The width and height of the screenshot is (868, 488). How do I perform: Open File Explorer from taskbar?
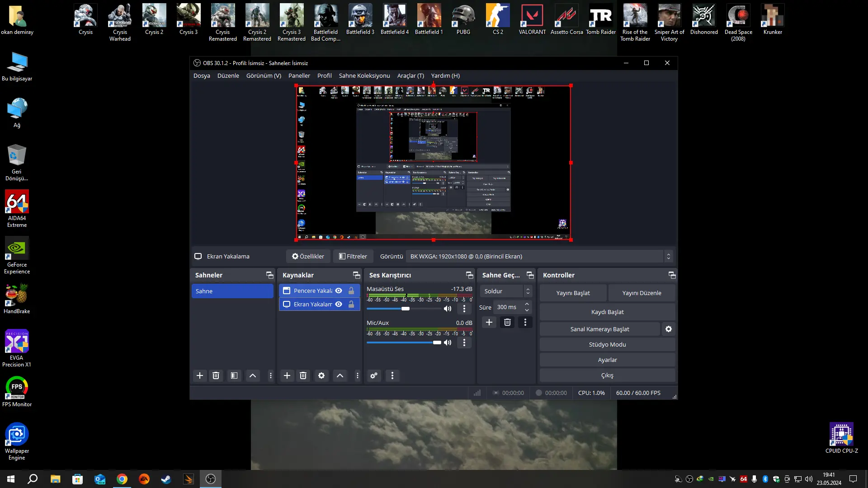point(55,479)
